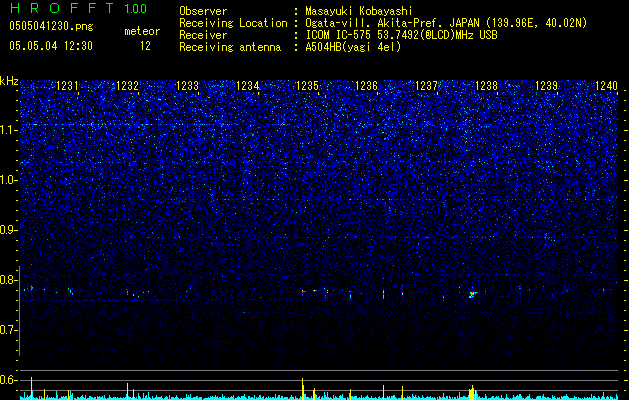Viewport: 629px width, 400px height.
Task: Click the bright meteor echo near 1238
Action: click(x=473, y=294)
